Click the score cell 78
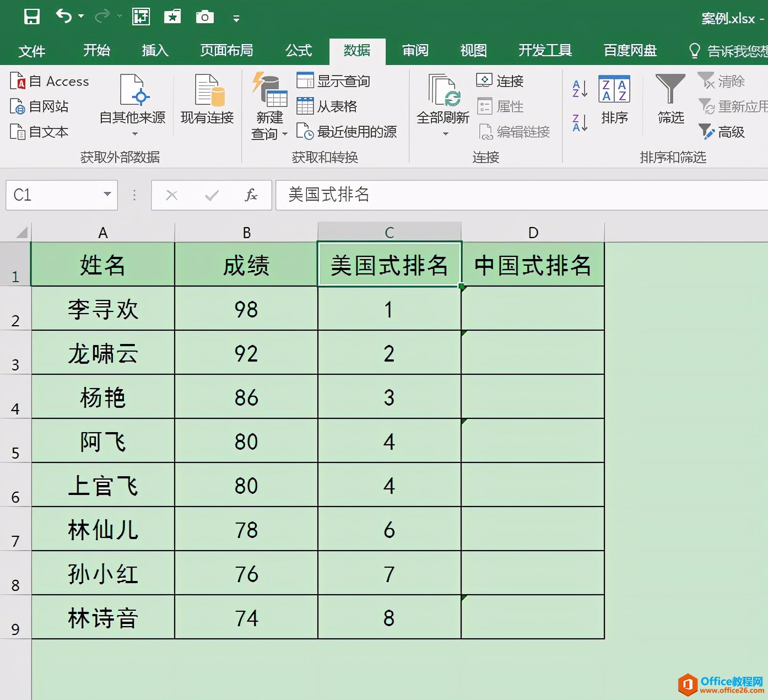768x700 pixels. [246, 529]
